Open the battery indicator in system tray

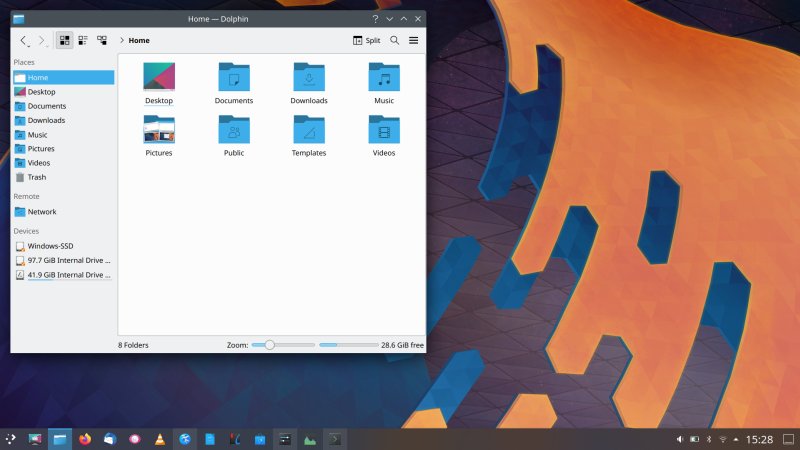tap(694, 439)
